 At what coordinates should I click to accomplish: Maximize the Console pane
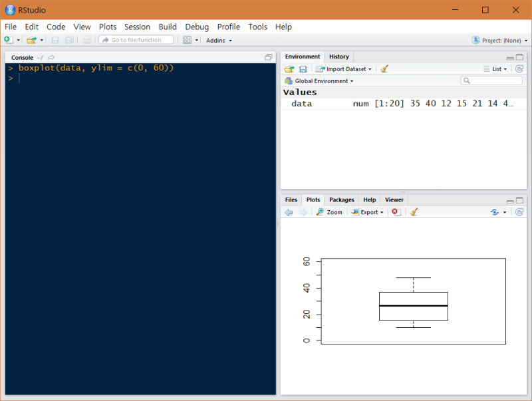[x=269, y=57]
